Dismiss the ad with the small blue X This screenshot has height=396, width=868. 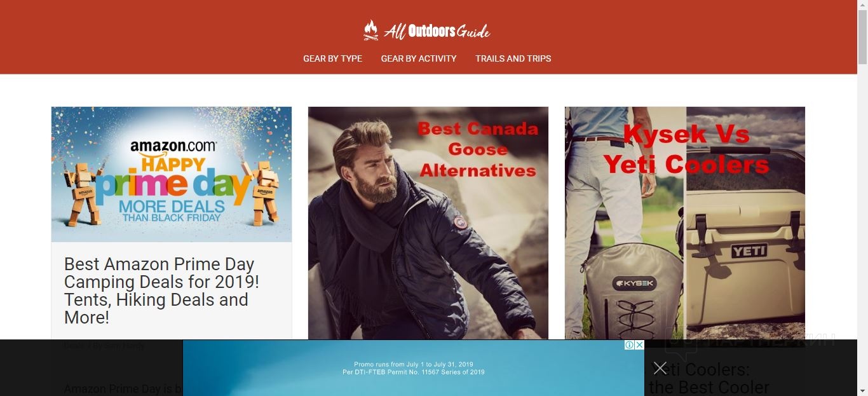pyautogui.click(x=639, y=345)
